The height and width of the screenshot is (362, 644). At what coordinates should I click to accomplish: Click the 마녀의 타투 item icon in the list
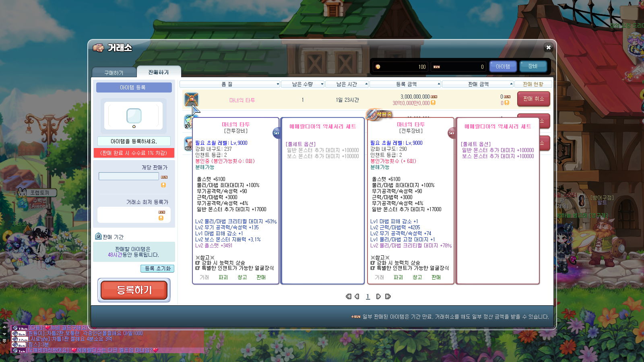(191, 99)
